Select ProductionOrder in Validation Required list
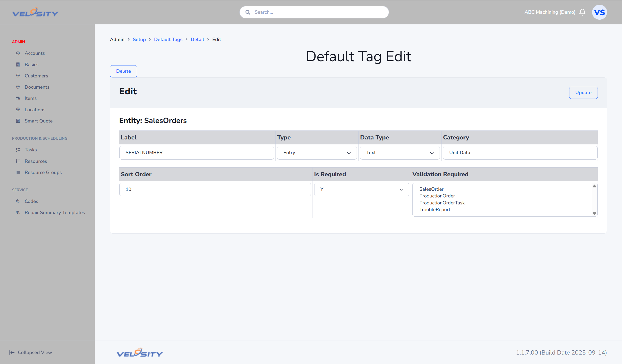The height and width of the screenshot is (364, 622). pos(437,196)
